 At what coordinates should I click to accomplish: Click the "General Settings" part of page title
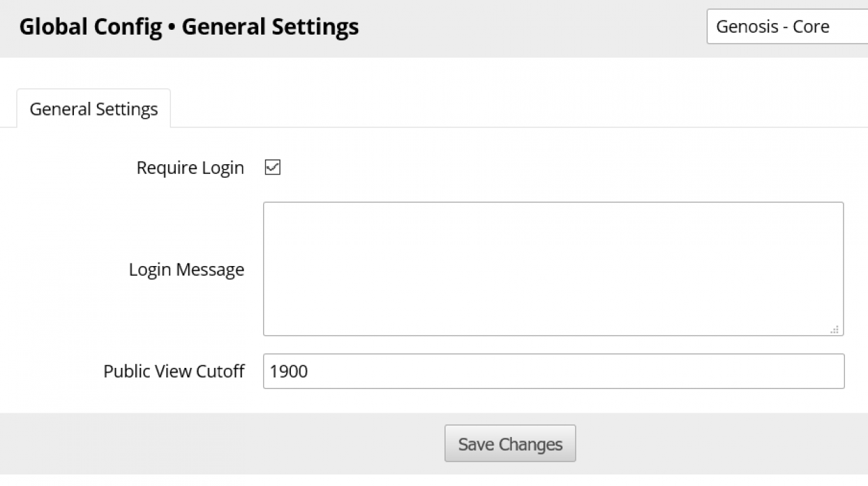270,27
